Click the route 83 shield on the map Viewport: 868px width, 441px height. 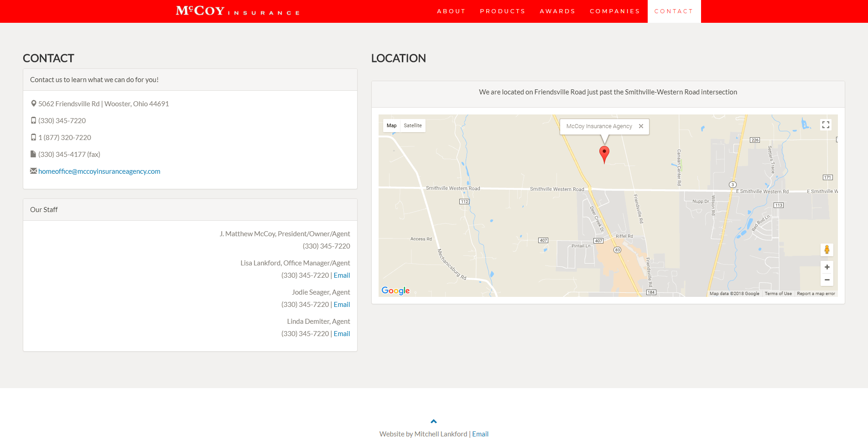pyautogui.click(x=617, y=250)
